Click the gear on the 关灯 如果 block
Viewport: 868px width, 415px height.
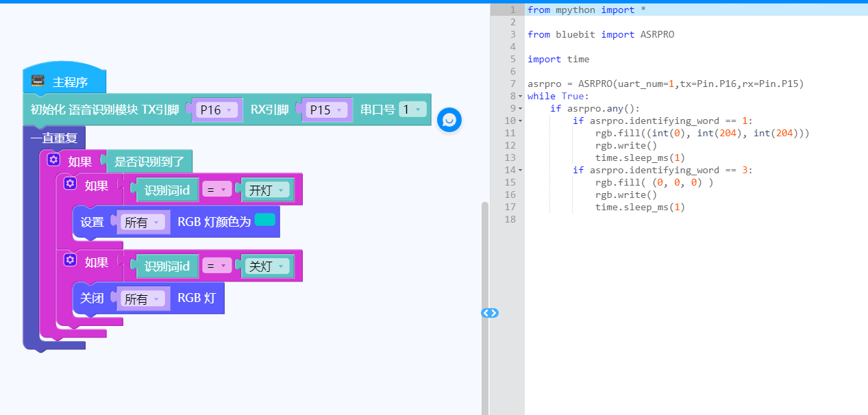point(70,260)
